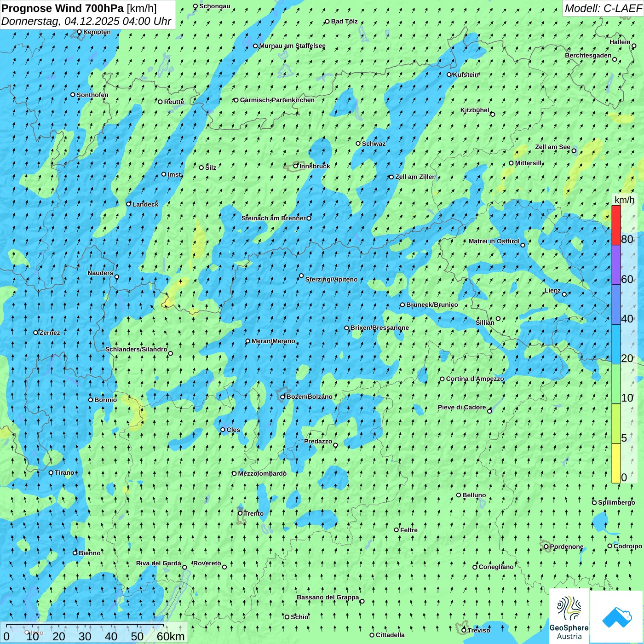Click the Sillian label
This screenshot has width=644, height=644.
tap(485, 322)
